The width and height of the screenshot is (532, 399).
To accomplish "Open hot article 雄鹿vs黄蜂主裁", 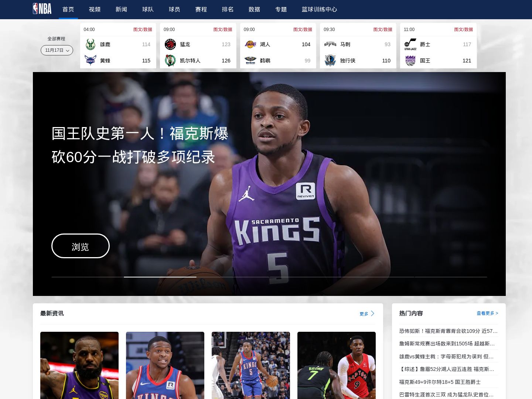I will point(446,357).
